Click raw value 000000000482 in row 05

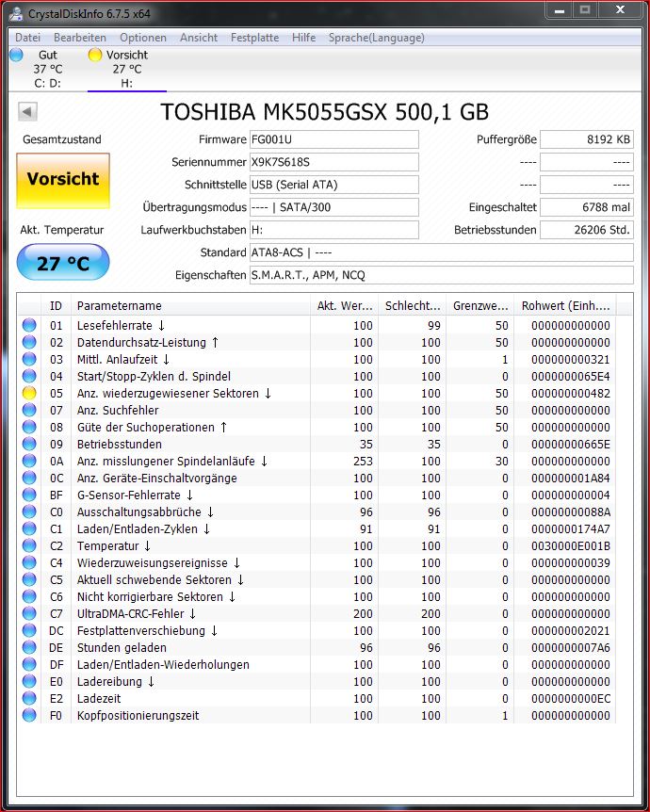(570, 394)
